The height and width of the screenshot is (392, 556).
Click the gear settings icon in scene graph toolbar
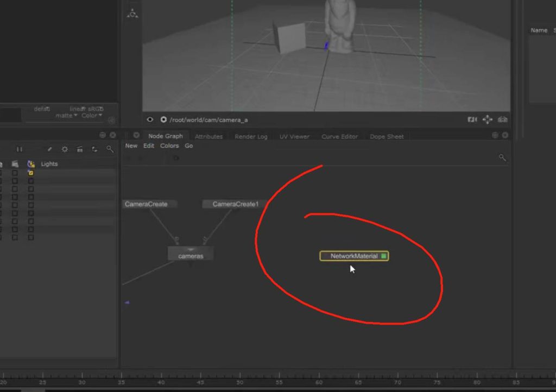coord(65,149)
